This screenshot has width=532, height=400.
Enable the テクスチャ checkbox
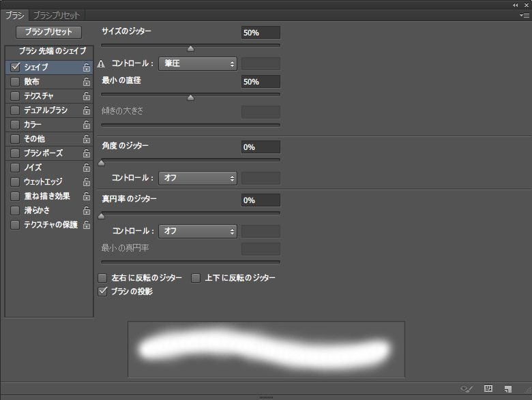click(15, 96)
